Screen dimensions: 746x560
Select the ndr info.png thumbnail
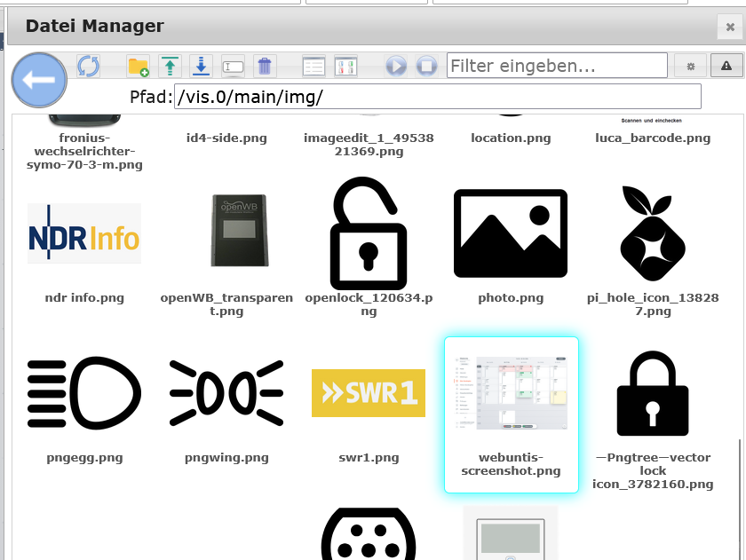pyautogui.click(x=84, y=233)
